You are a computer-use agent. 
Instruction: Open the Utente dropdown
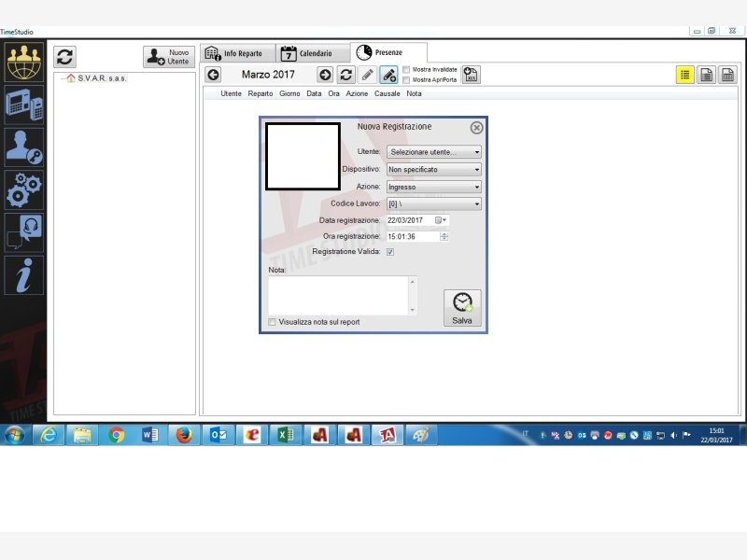[434, 152]
